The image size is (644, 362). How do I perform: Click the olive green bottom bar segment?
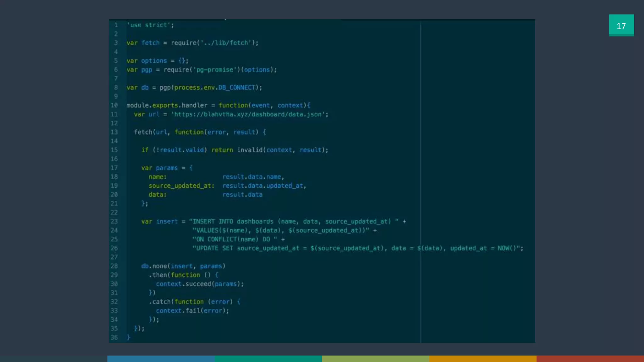pyautogui.click(x=375, y=359)
